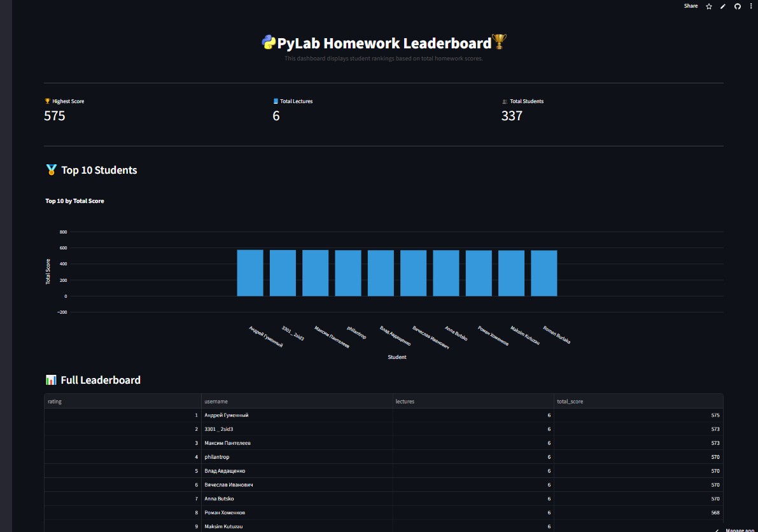Click the book icon beside Total Lectures
The width and height of the screenshot is (758, 532).
(276, 101)
